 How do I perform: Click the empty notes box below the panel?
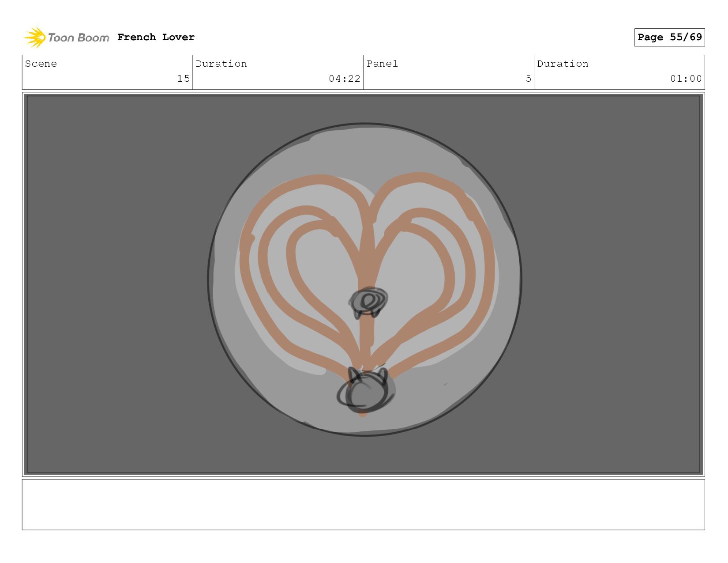coord(363,505)
